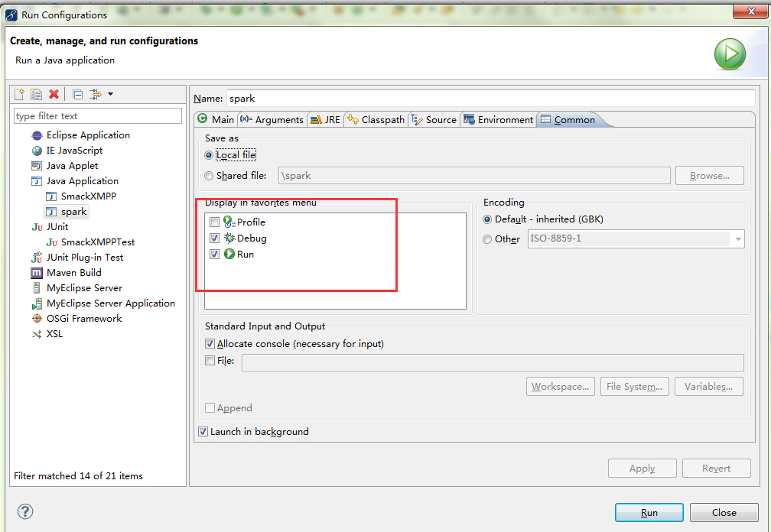Viewport: 771px width, 532px height.
Task: Enable Profile in favorites menu
Action: pyautogui.click(x=214, y=222)
